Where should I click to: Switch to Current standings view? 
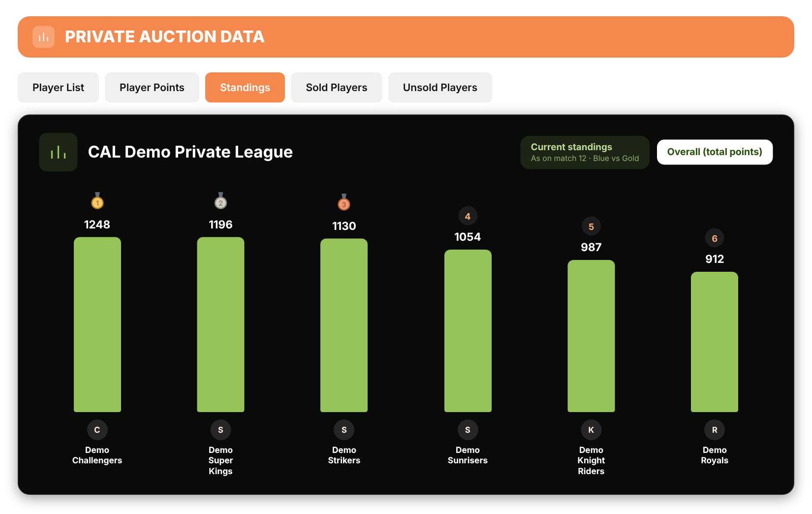coord(585,152)
